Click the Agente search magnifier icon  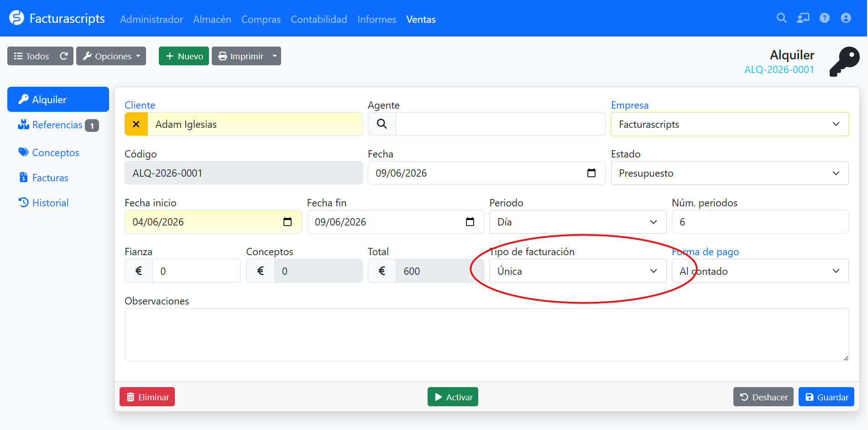coord(382,124)
